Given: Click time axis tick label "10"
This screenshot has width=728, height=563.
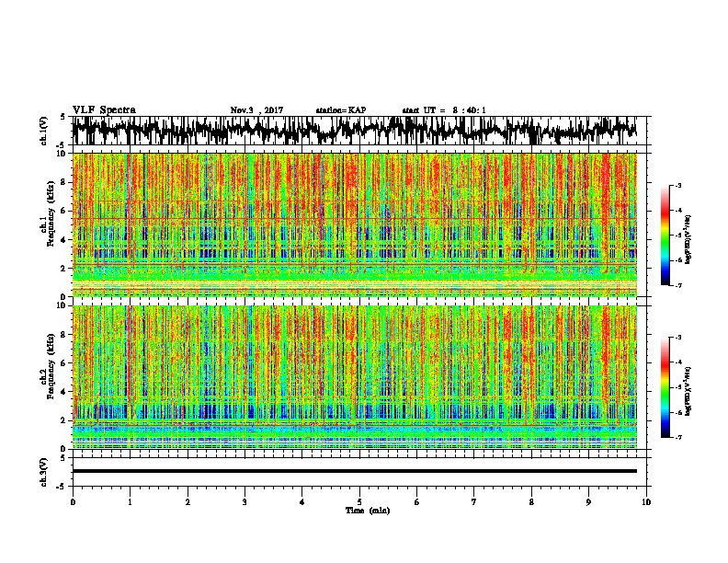Looking at the screenshot, I should (x=646, y=502).
